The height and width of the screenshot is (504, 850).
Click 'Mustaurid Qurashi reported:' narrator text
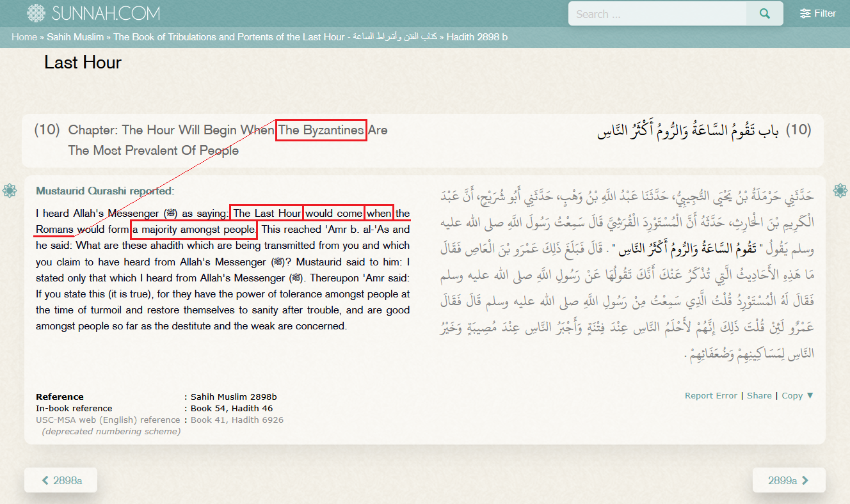click(105, 191)
